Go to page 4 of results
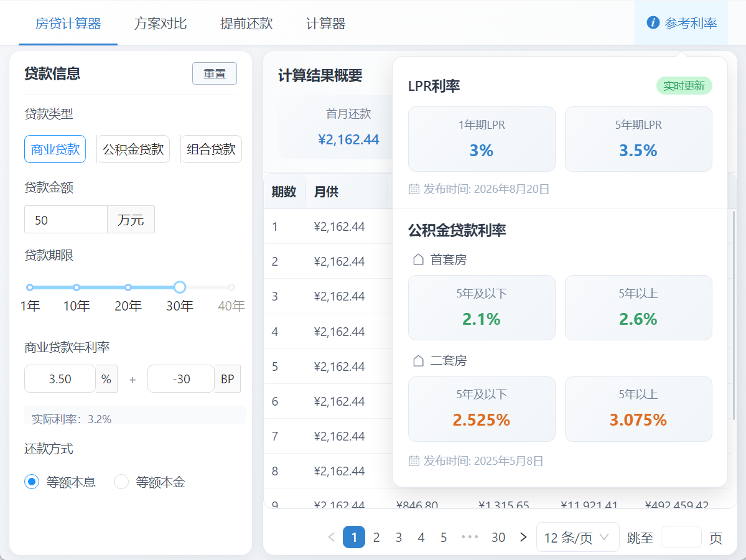The image size is (746, 560). point(421,537)
